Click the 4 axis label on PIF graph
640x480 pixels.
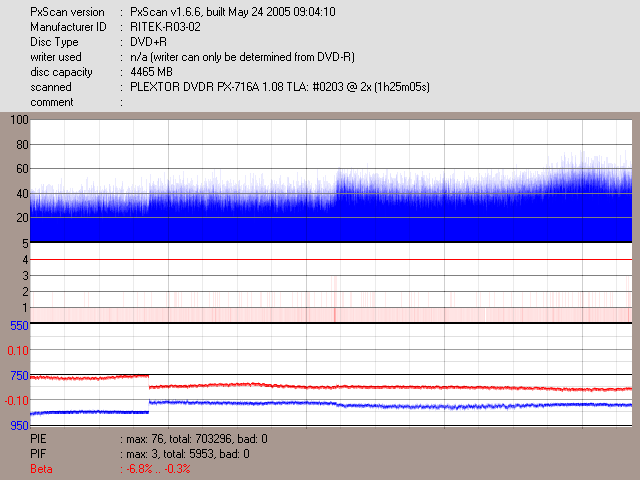pos(25,260)
